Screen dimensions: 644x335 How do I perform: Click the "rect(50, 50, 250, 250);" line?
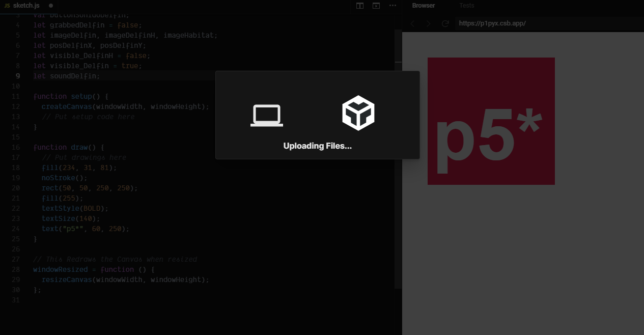point(90,188)
